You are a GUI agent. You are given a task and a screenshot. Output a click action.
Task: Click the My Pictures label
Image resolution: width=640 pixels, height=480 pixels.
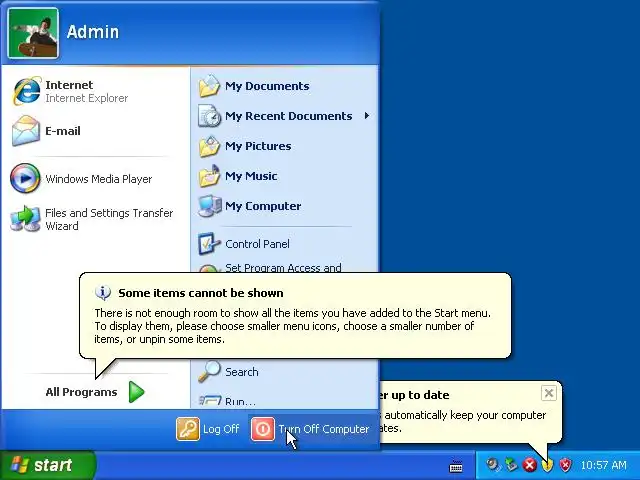pyautogui.click(x=258, y=146)
